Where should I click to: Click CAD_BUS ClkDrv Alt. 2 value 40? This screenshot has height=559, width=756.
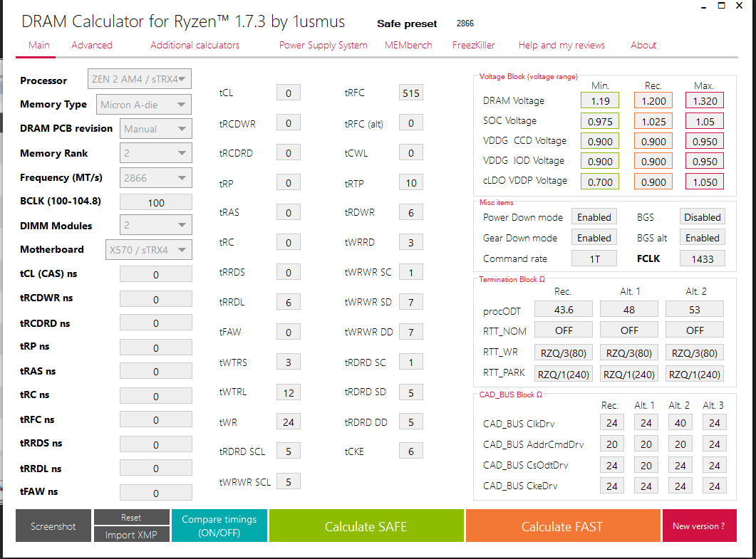pos(680,422)
